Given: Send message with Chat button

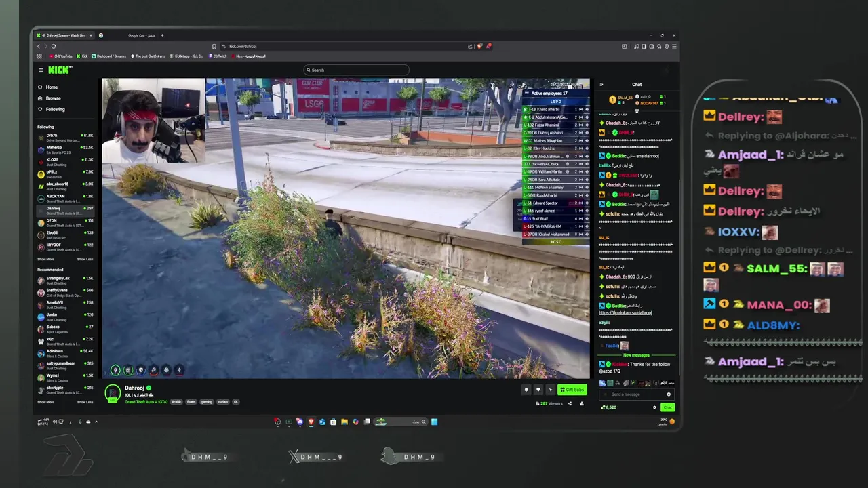Looking at the screenshot, I should coord(668,407).
